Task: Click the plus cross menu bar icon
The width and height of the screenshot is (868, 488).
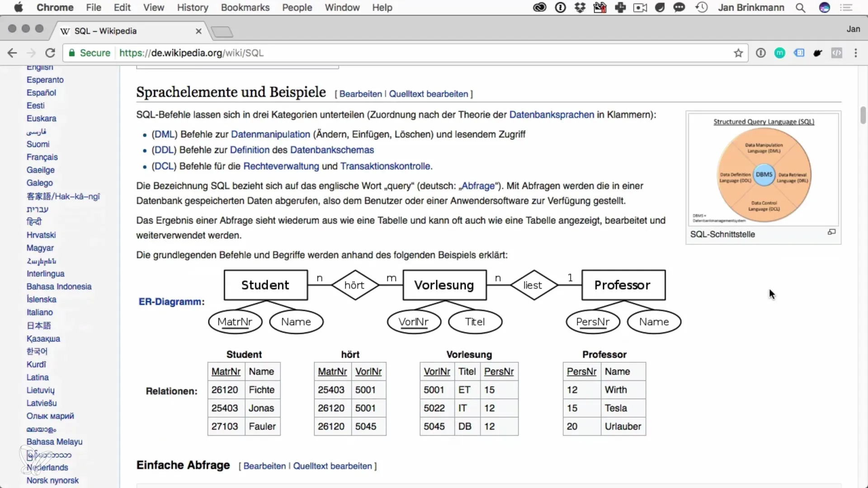Action: click(x=620, y=8)
